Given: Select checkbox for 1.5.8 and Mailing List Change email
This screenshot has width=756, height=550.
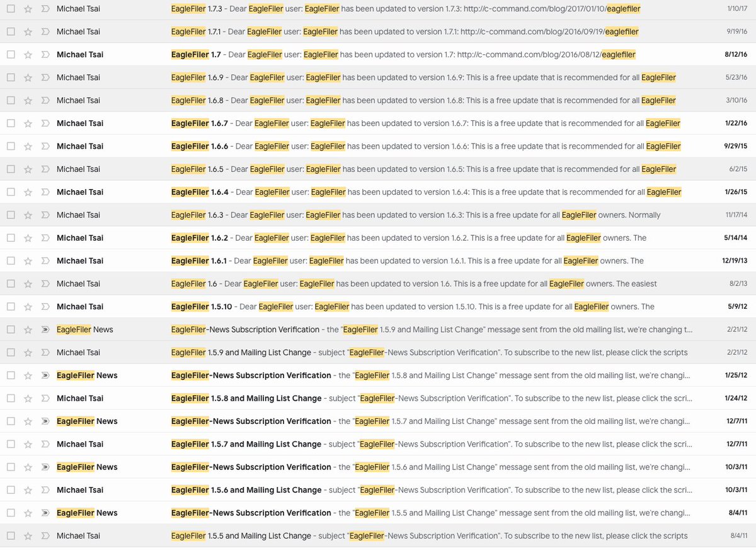Looking at the screenshot, I should [x=11, y=398].
